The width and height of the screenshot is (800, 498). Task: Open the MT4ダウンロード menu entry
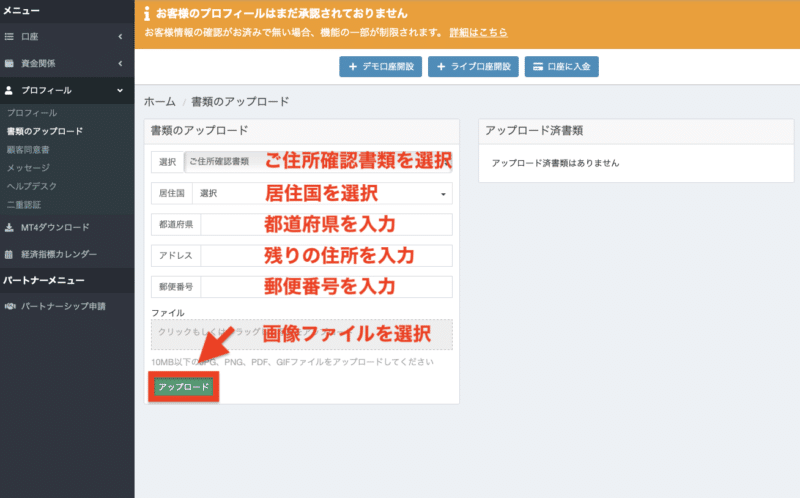(x=67, y=228)
